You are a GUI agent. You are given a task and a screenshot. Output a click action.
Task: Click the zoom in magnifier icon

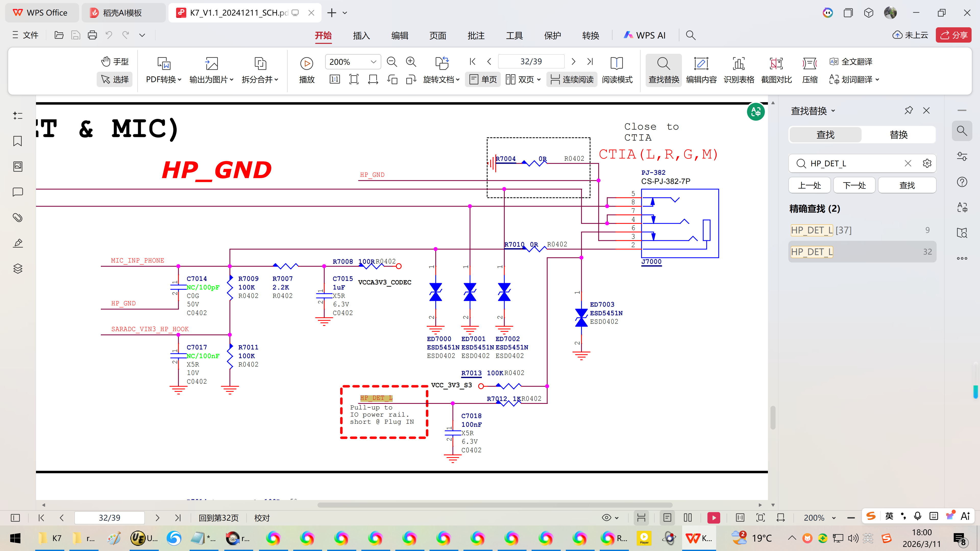(411, 61)
